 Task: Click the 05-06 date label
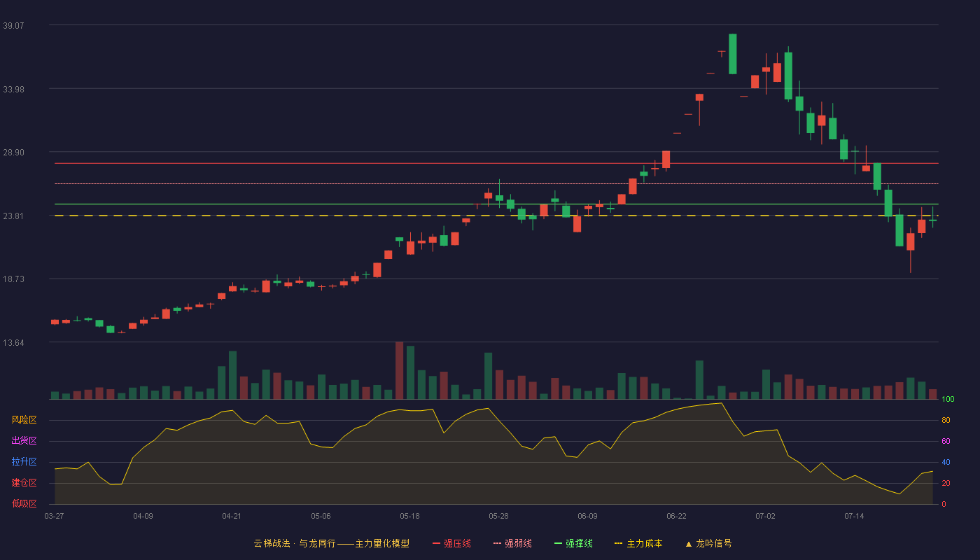(321, 516)
